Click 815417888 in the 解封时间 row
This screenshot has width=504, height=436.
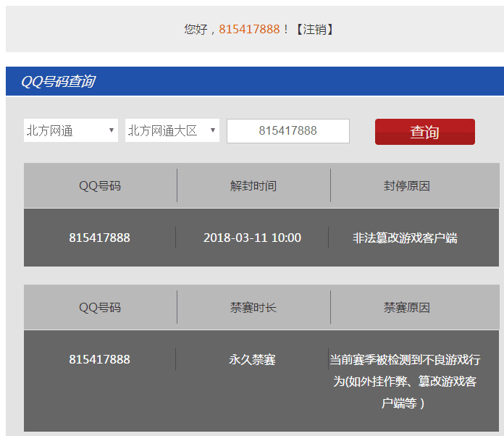(x=100, y=238)
